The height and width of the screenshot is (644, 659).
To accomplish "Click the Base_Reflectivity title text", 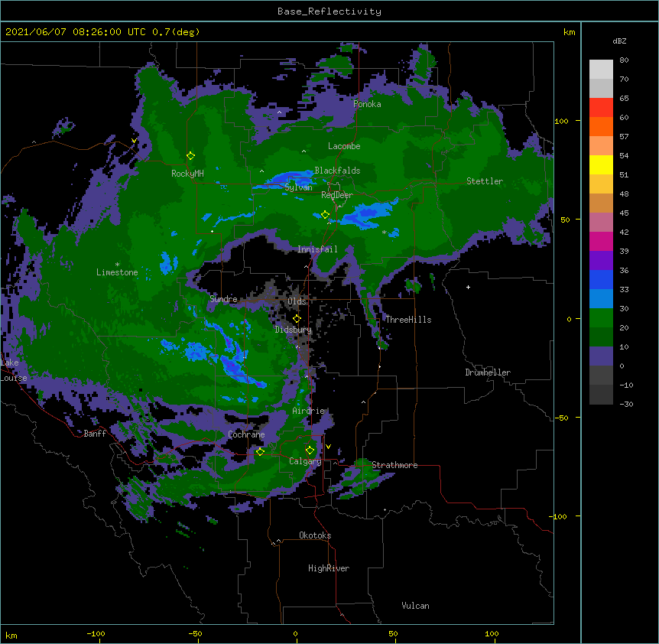I will tap(329, 11).
